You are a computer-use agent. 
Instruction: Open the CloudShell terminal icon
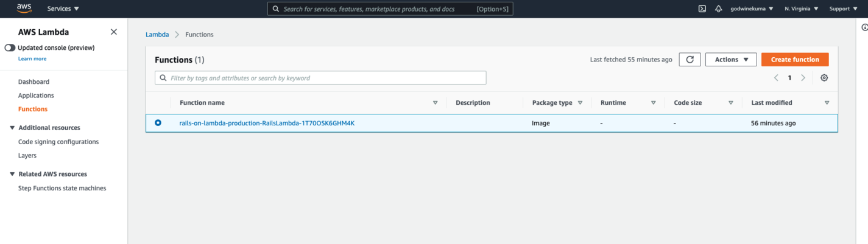[x=702, y=9]
